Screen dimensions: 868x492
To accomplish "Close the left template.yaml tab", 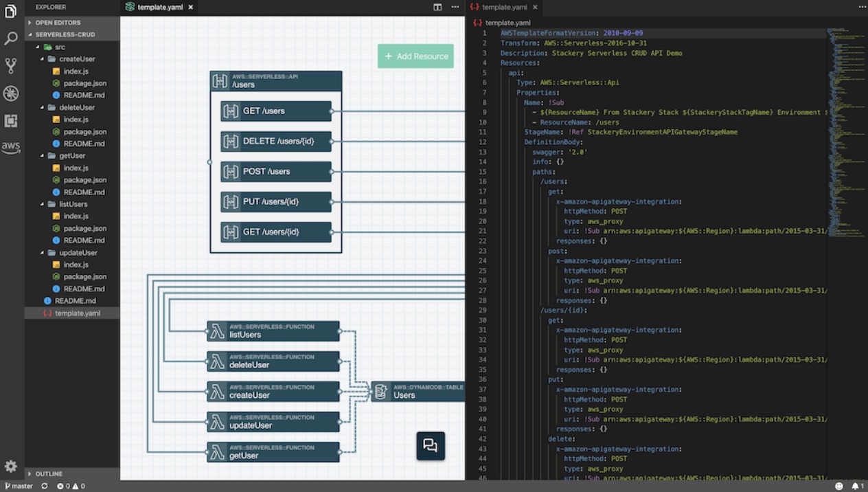I will 191,7.
